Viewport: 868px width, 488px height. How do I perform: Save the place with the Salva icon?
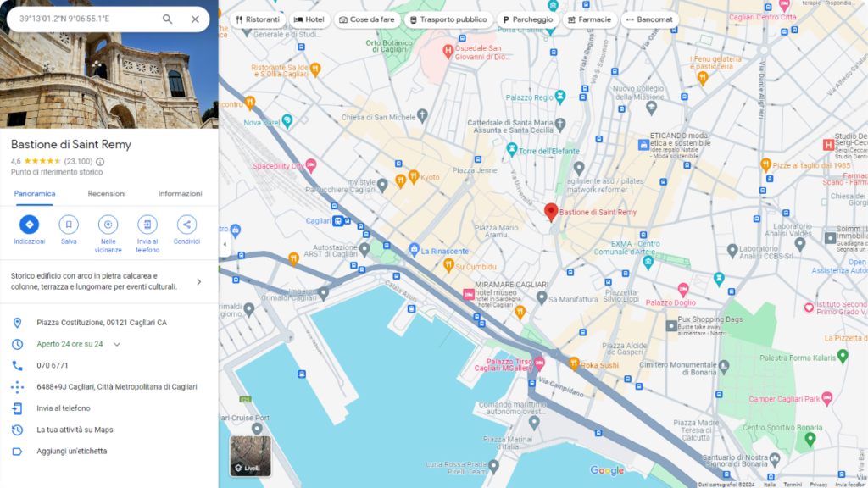coord(69,225)
